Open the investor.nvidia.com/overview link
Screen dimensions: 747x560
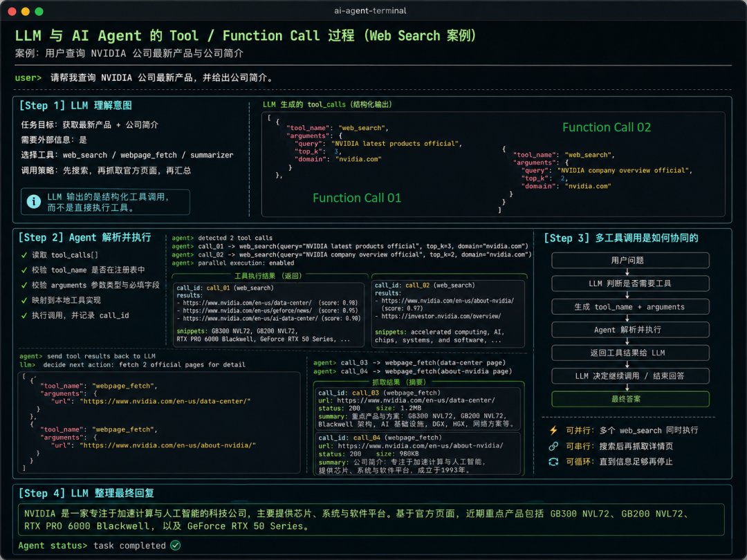(441, 316)
